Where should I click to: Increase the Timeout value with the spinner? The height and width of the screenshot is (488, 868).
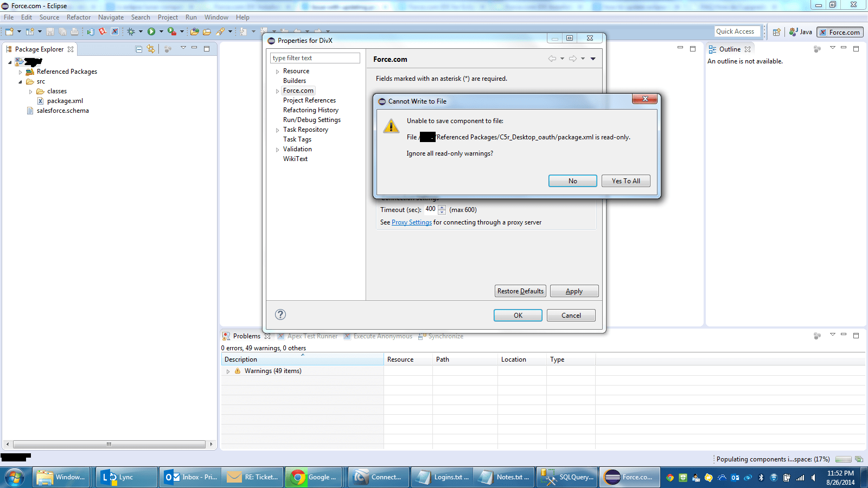point(442,208)
